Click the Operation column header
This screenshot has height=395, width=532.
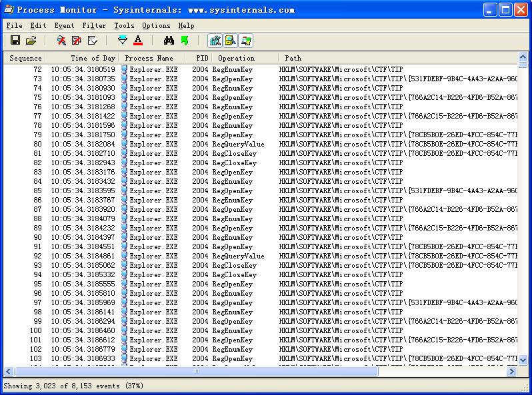(x=245, y=59)
